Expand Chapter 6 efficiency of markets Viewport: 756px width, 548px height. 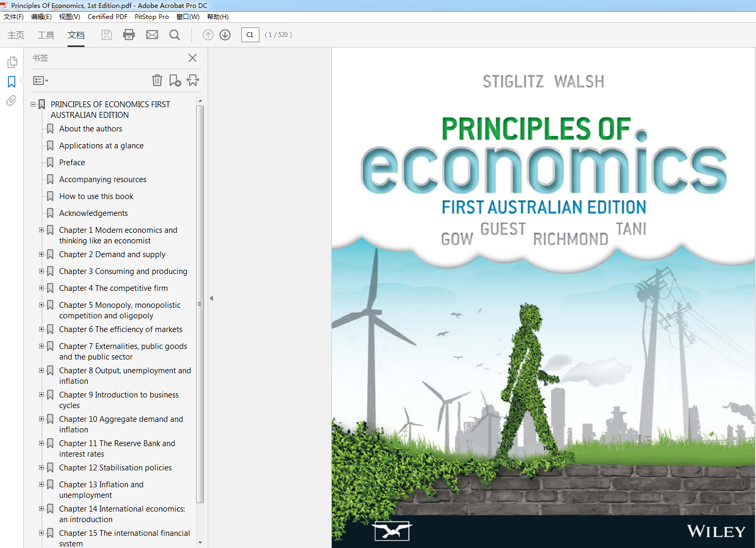pos(41,329)
